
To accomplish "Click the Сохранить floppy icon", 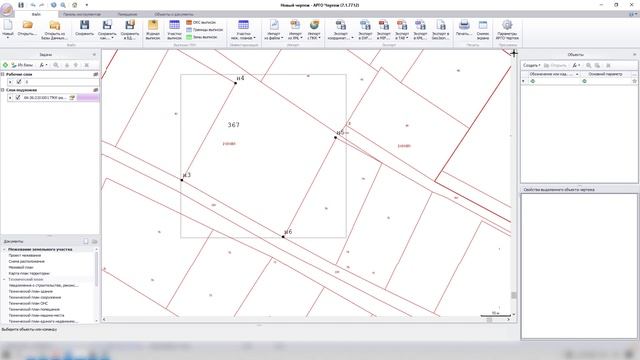I will (x=84, y=25).
